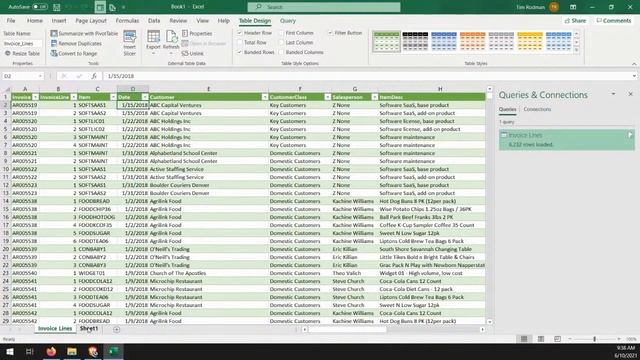Open the Data tab

154,21
